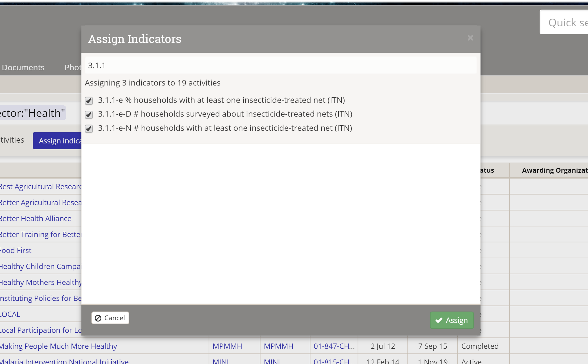Open the Documents tab
The height and width of the screenshot is (364, 588).
23,67
